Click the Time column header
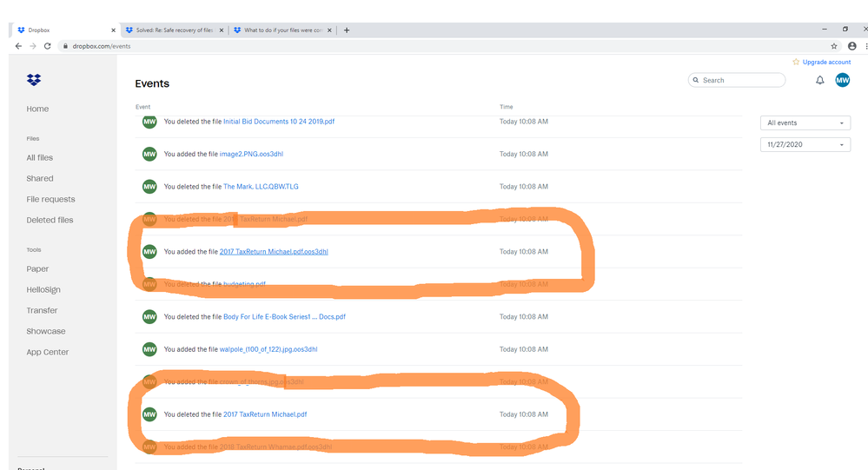Screen dimensions: 868x470 tap(506, 107)
